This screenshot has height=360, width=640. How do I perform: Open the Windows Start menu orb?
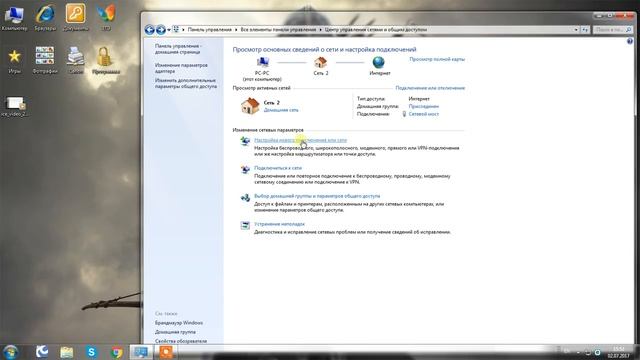(x=10, y=352)
